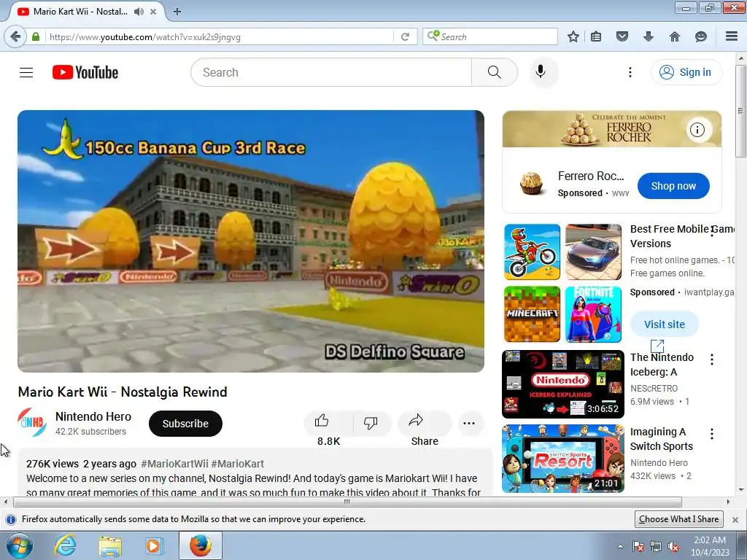Open Firefox Hello chat icon
This screenshot has height=560, width=747.
(701, 36)
